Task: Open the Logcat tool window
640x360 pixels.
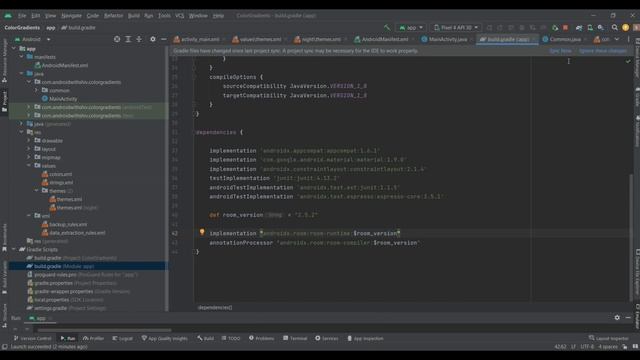Action: click(x=122, y=338)
